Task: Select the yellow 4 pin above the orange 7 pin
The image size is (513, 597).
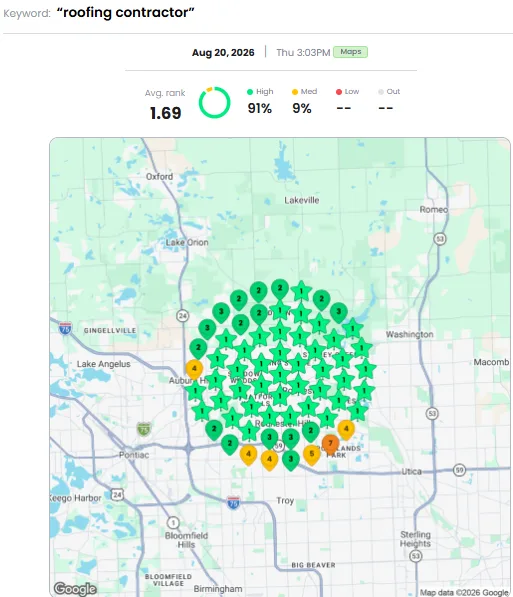Action: (x=346, y=430)
